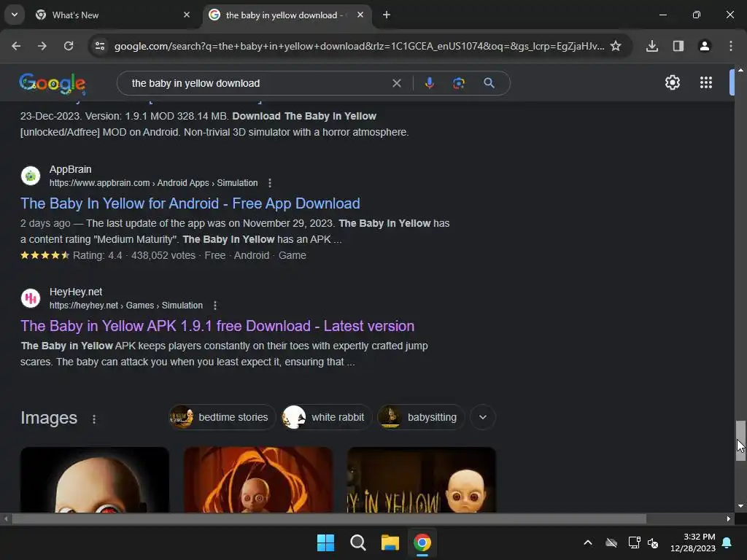Screen dimensions: 747x560
Task: Open the notifications bell
Action: [727, 542]
